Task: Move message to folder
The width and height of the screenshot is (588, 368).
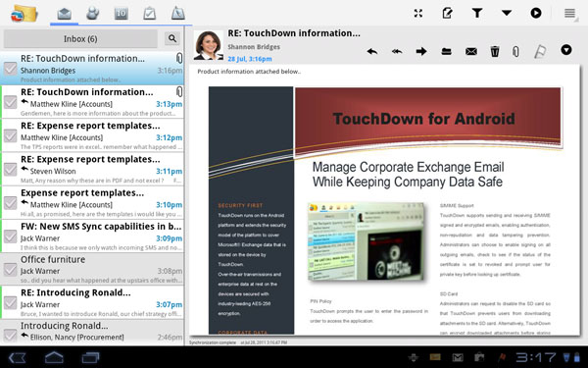Action: tap(446, 51)
